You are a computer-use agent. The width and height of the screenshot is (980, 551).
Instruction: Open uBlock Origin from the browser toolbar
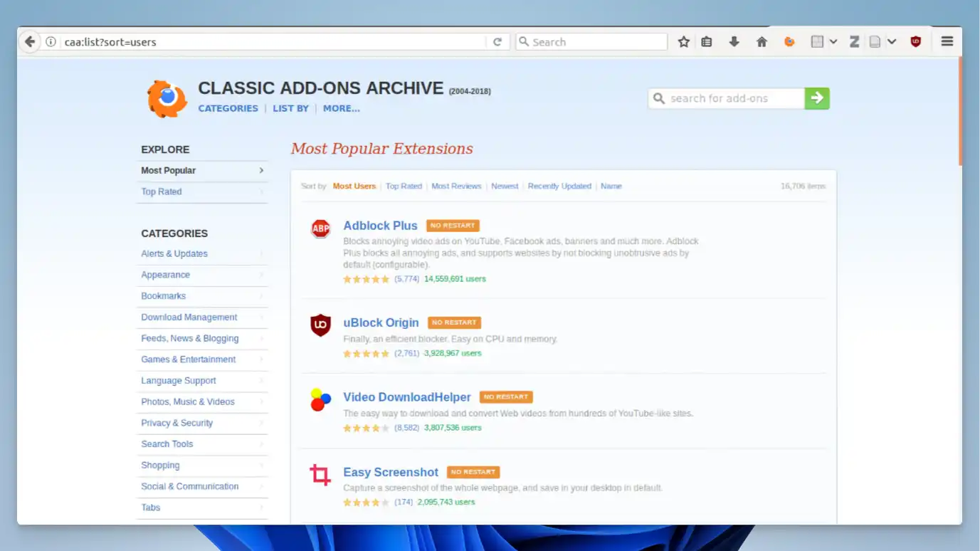pyautogui.click(x=915, y=41)
